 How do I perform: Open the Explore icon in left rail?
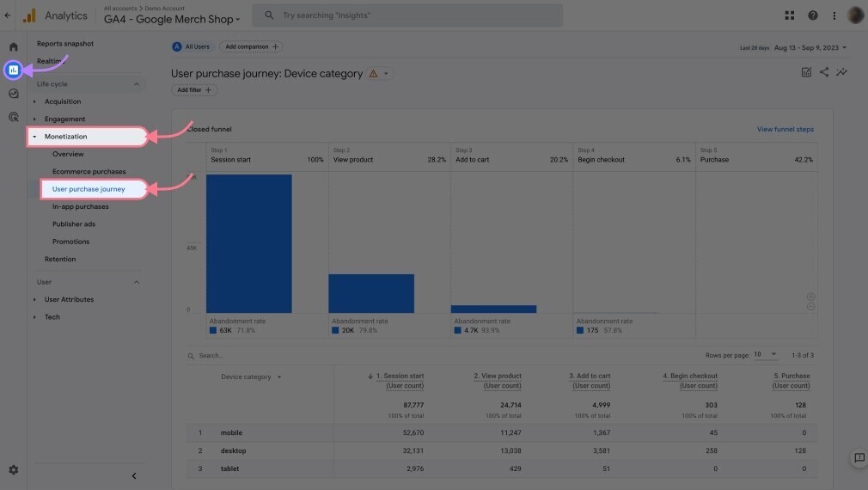tap(13, 94)
